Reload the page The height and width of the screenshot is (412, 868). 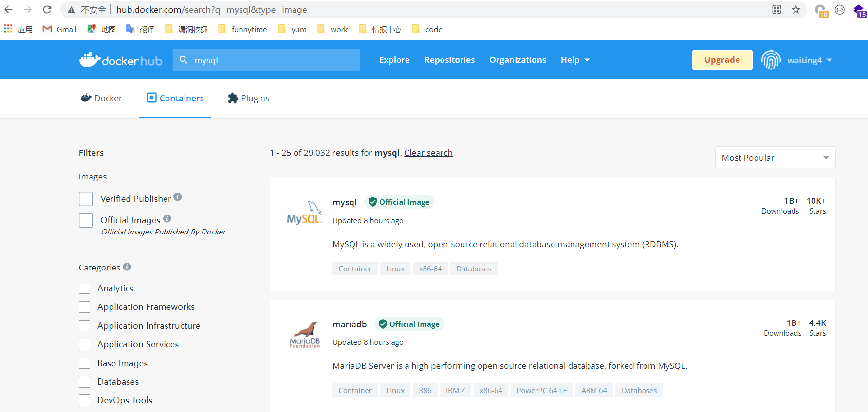click(47, 10)
